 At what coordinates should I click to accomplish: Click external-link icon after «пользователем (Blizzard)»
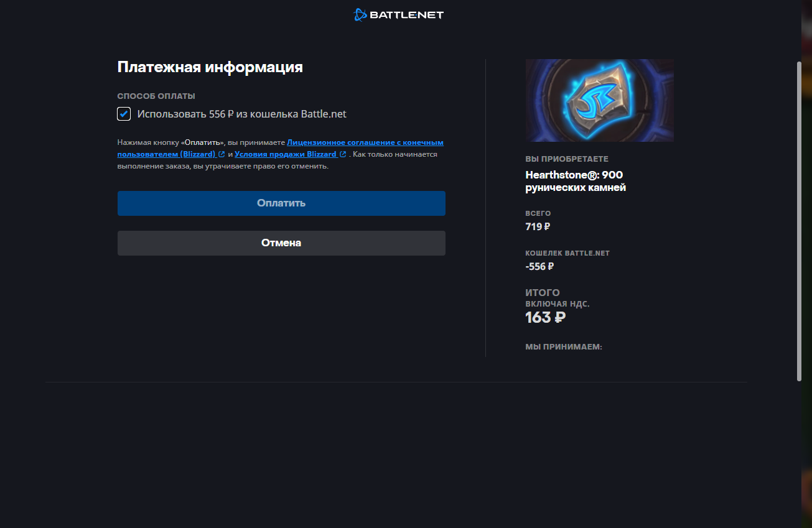pos(222,154)
